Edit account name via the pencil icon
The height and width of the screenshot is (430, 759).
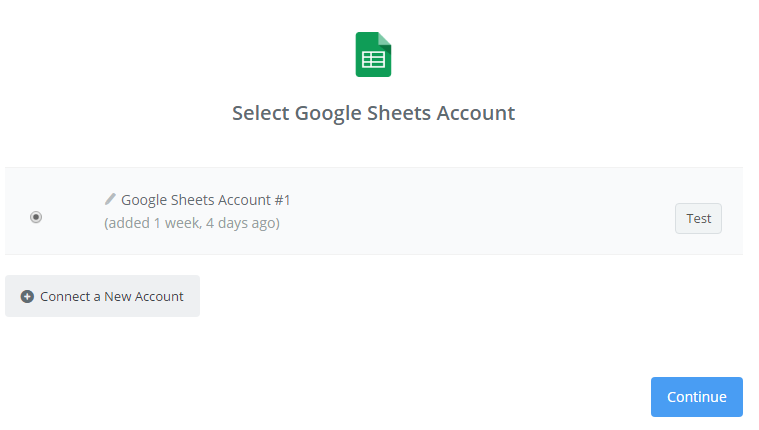(110, 199)
